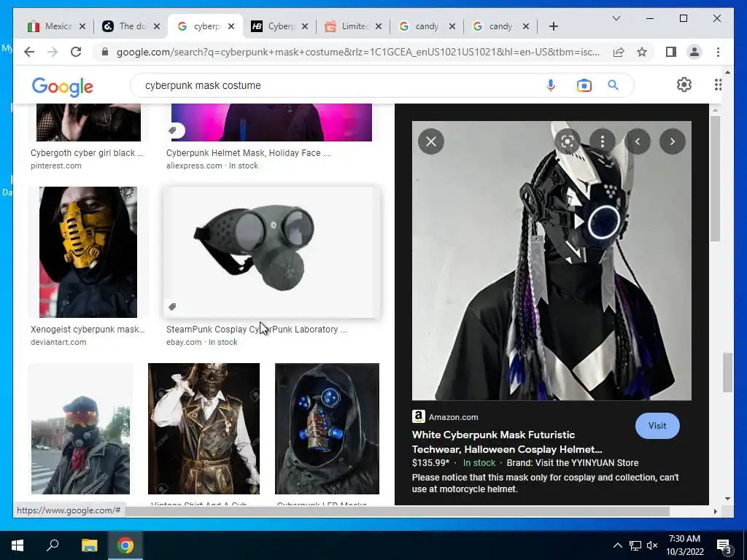Viewport: 747px width, 560px height.
Task: Open Windows Start menu
Action: [x=18, y=545]
